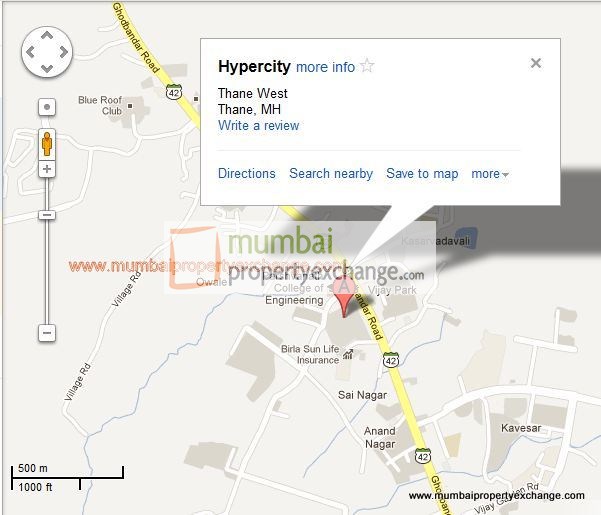Image resolution: width=601 pixels, height=515 pixels.
Task: Pan the map north with up arrow
Action: pos(47,36)
